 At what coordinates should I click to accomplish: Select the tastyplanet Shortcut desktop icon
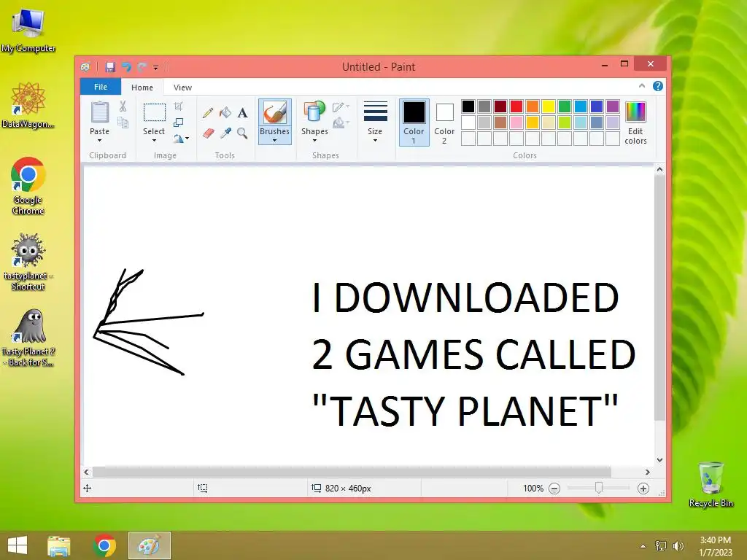coord(28,262)
